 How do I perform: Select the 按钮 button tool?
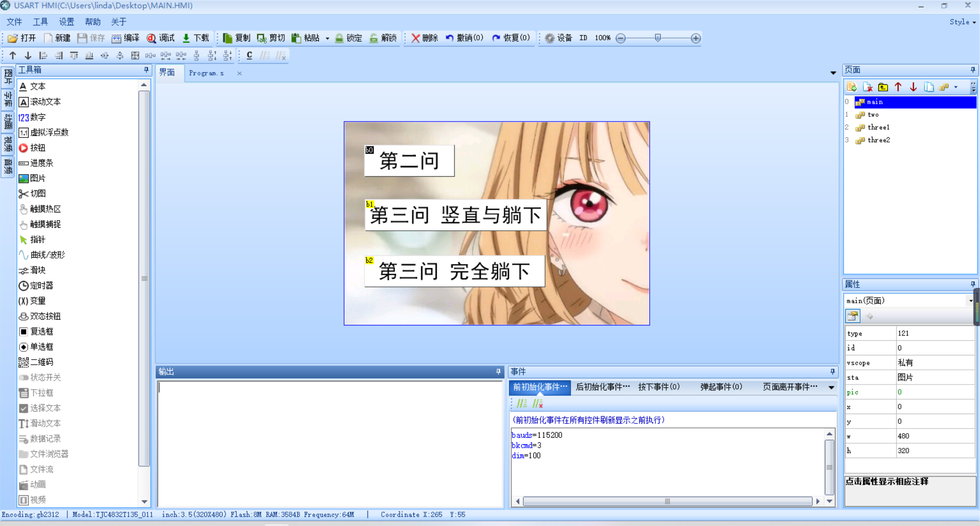pyautogui.click(x=32, y=148)
